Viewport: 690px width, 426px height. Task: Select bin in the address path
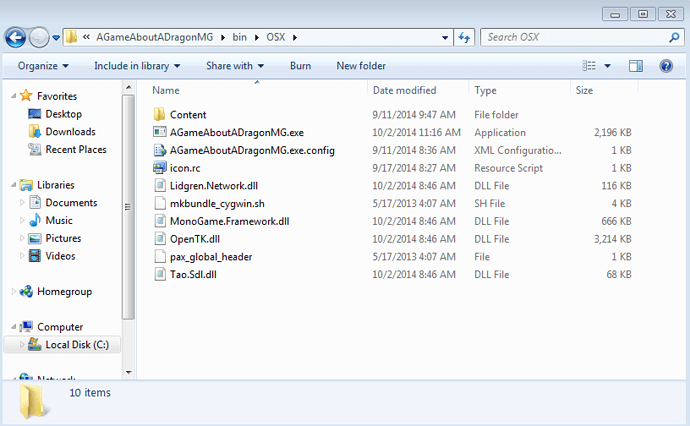[x=239, y=37]
